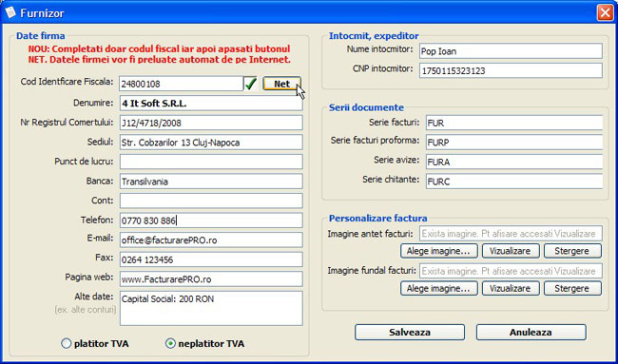618x364 pixels.
Task: Click into the Denumire field
Action: (x=211, y=104)
